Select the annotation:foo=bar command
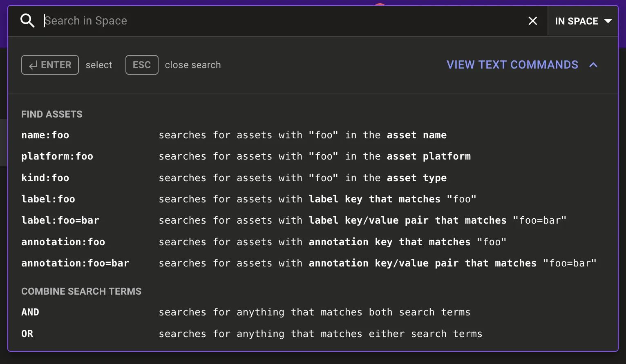 pos(75,263)
